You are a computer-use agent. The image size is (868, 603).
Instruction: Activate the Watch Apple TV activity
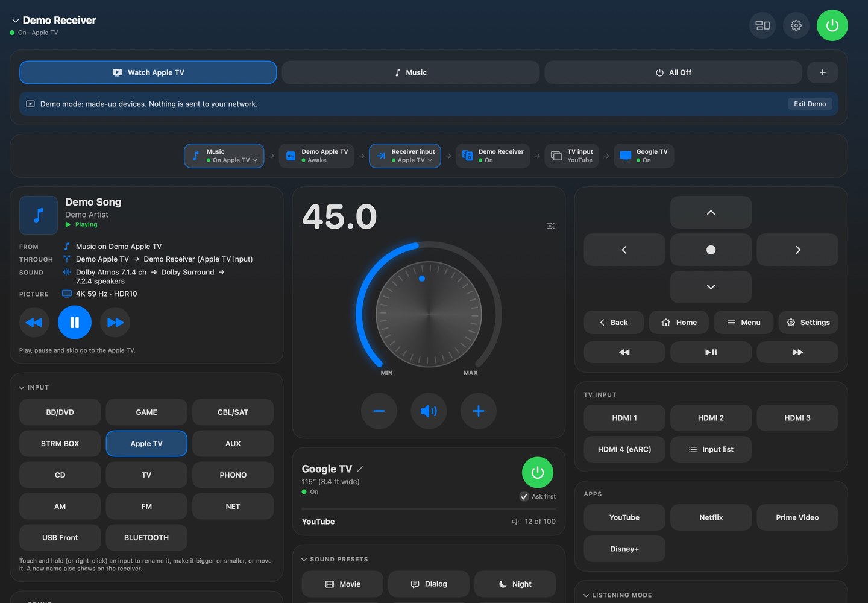point(148,72)
